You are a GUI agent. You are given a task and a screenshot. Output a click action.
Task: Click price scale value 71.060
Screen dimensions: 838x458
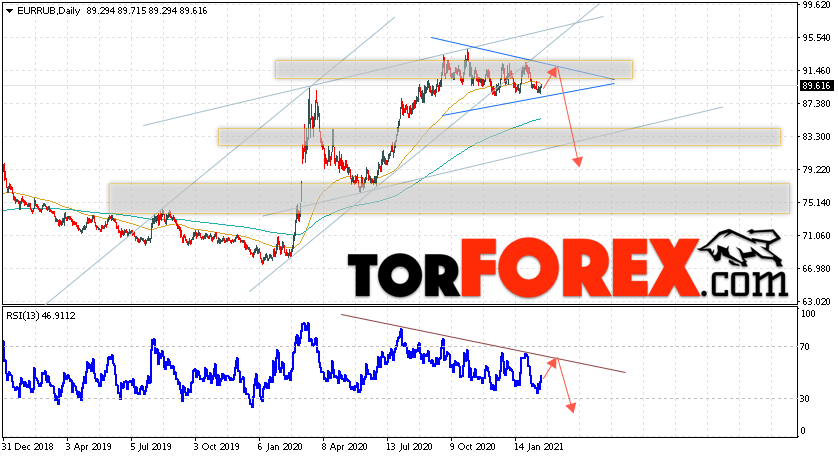click(817, 236)
